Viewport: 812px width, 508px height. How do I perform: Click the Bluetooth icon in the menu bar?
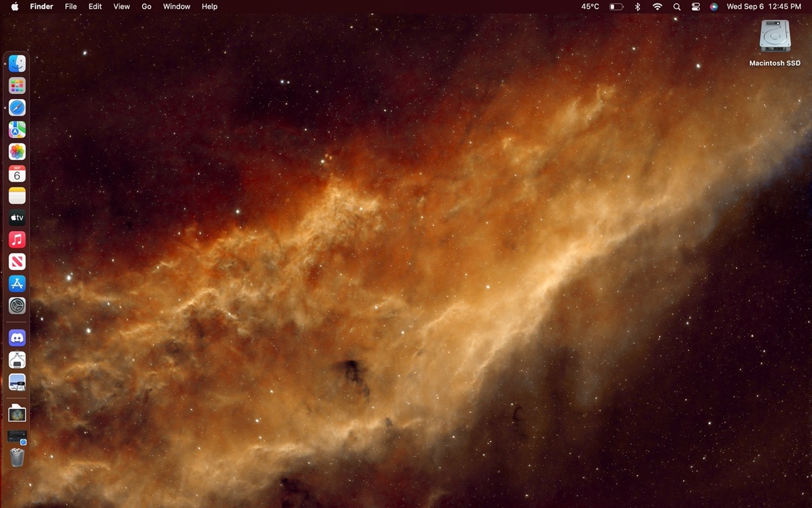click(x=637, y=6)
